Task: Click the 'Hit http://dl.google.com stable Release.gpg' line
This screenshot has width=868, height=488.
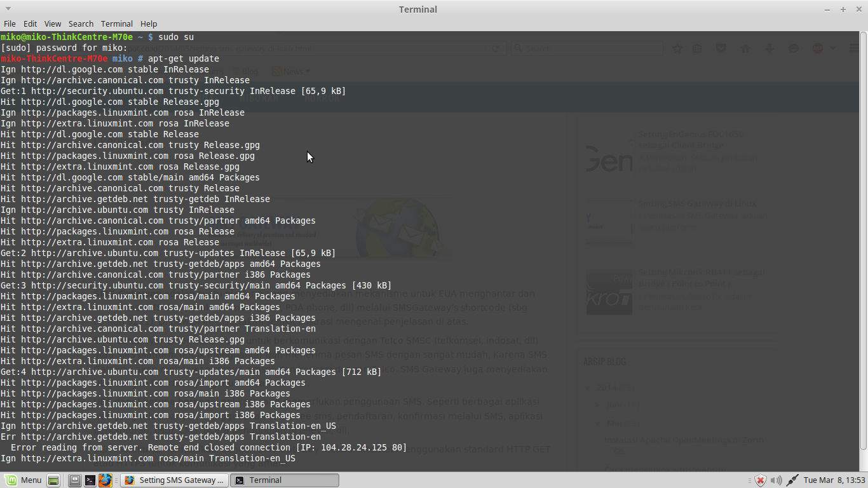Action: coord(110,102)
